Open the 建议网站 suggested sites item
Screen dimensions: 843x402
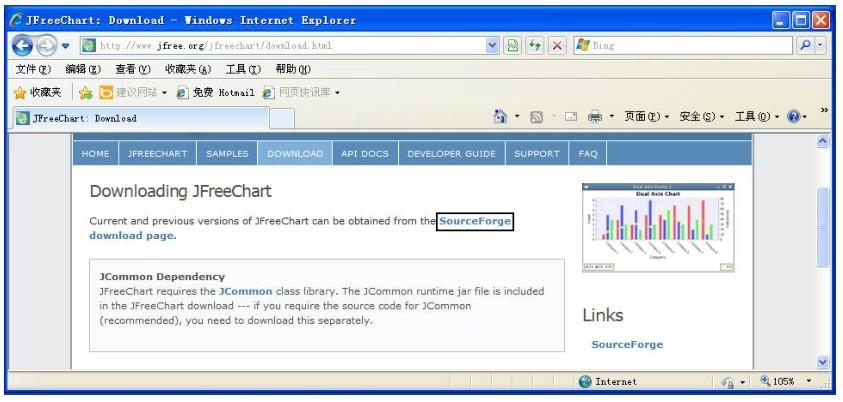pyautogui.click(x=133, y=93)
